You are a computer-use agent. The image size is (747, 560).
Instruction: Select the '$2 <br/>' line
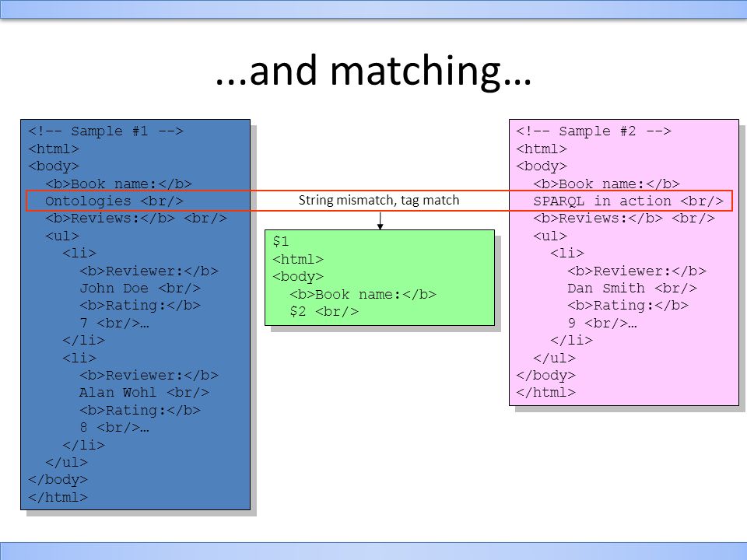coord(324,311)
